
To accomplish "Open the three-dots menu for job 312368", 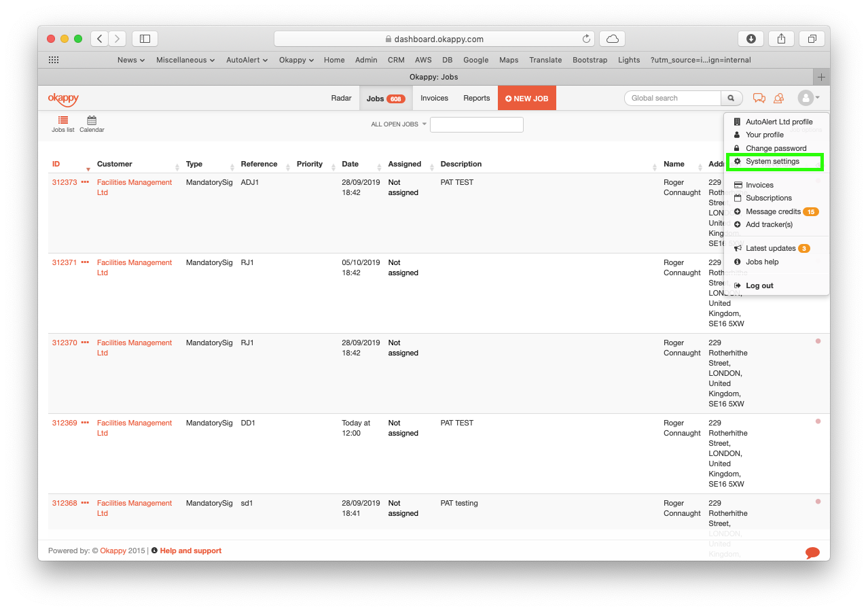I will pos(85,503).
